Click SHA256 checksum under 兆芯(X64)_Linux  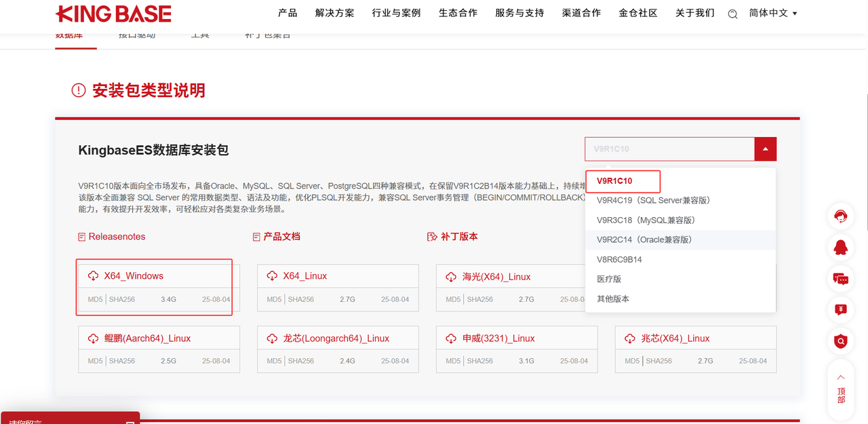click(x=659, y=361)
